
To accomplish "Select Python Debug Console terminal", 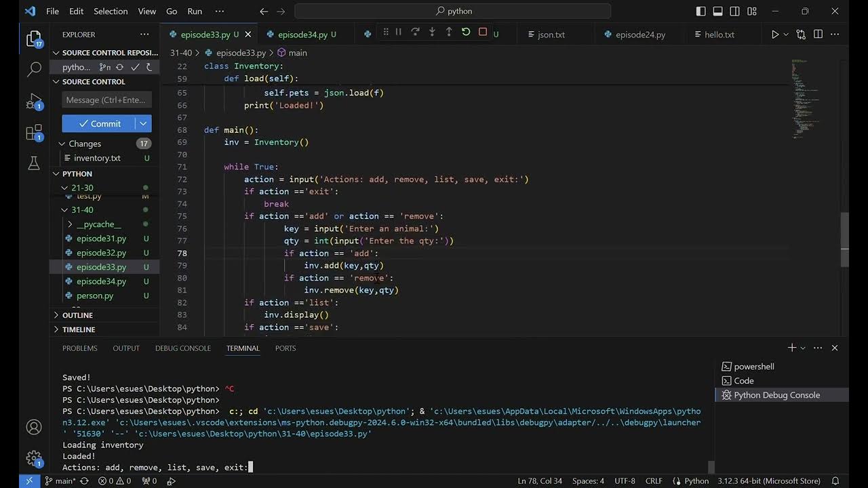I will point(781,395).
